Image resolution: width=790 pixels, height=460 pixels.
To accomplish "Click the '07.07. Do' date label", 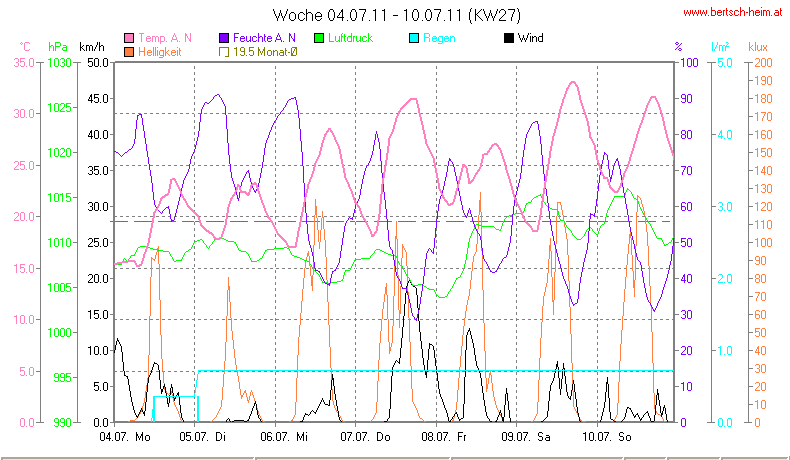I will (x=365, y=437).
